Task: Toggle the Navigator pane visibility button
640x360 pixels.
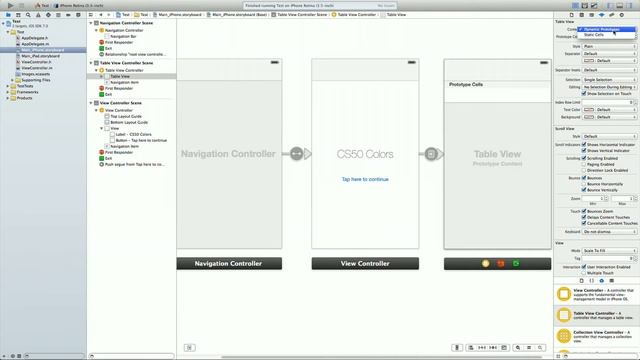Action: click(610, 5)
